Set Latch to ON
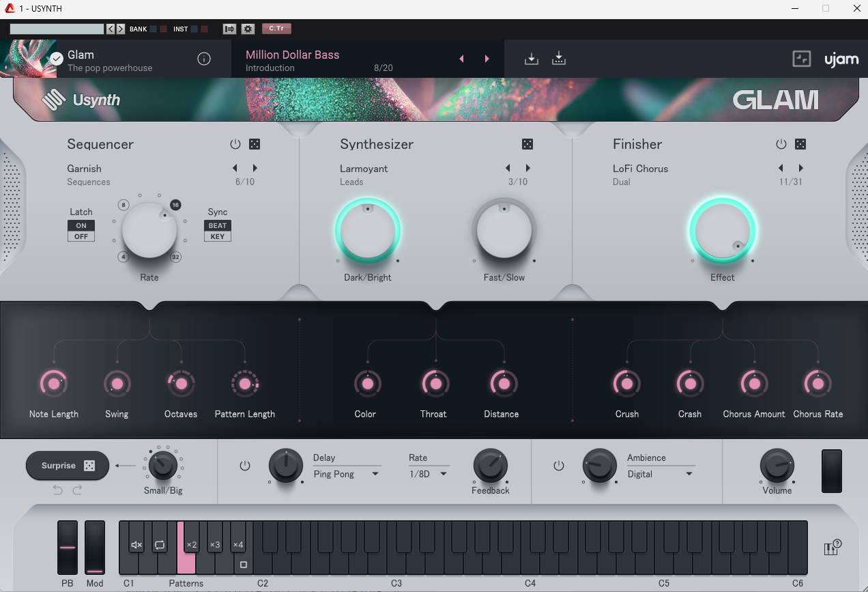The image size is (868, 592). [x=81, y=225]
